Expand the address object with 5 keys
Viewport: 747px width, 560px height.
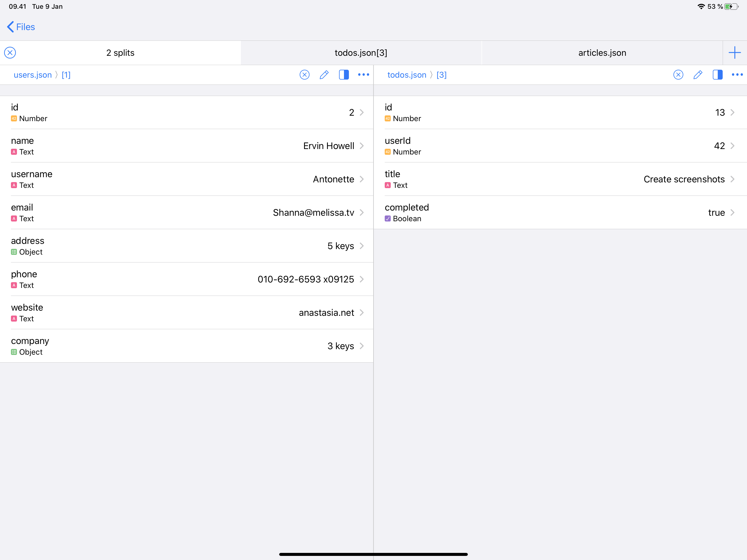point(186,246)
